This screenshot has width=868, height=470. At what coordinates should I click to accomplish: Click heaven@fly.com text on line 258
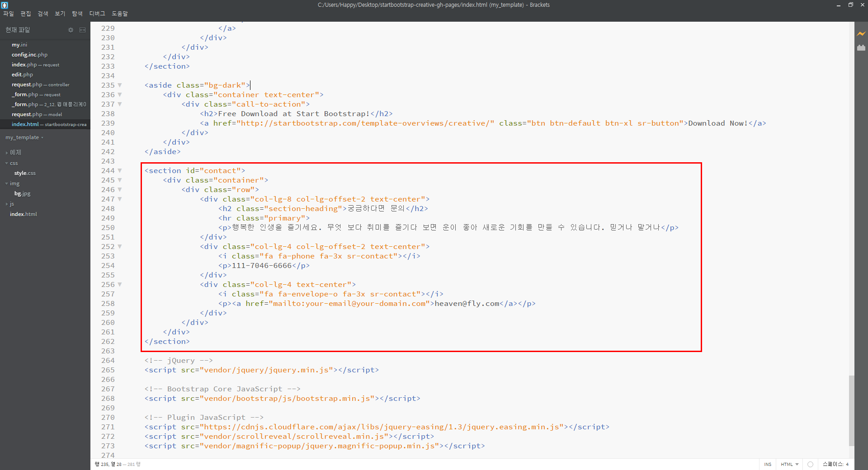pyautogui.click(x=467, y=304)
